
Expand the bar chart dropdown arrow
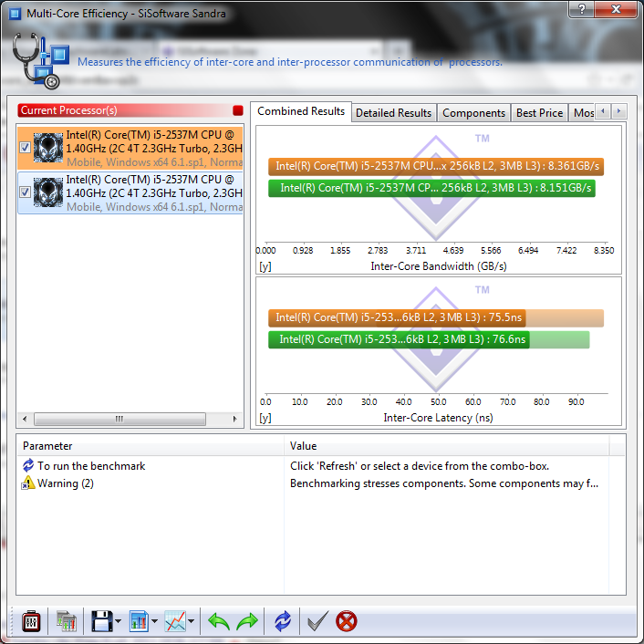(154, 621)
